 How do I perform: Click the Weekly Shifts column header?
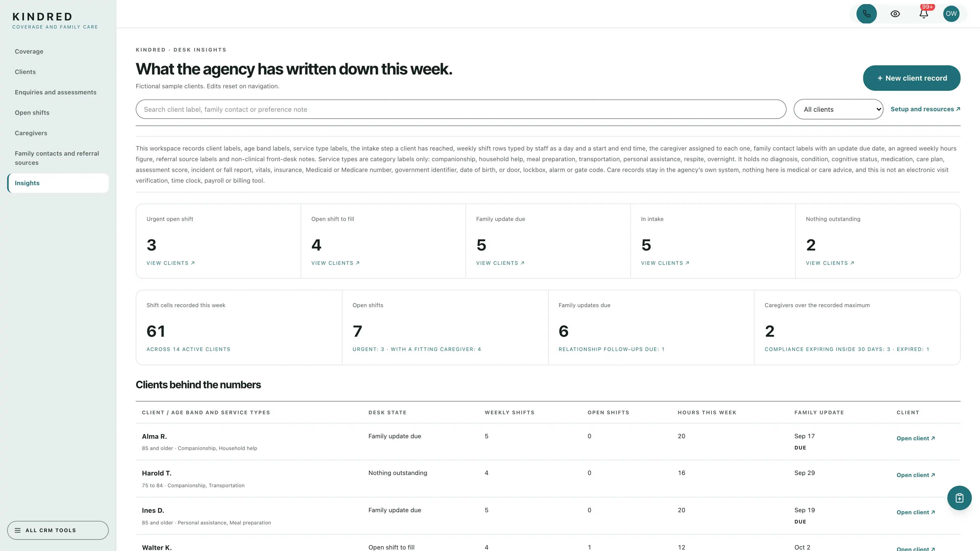tap(509, 412)
